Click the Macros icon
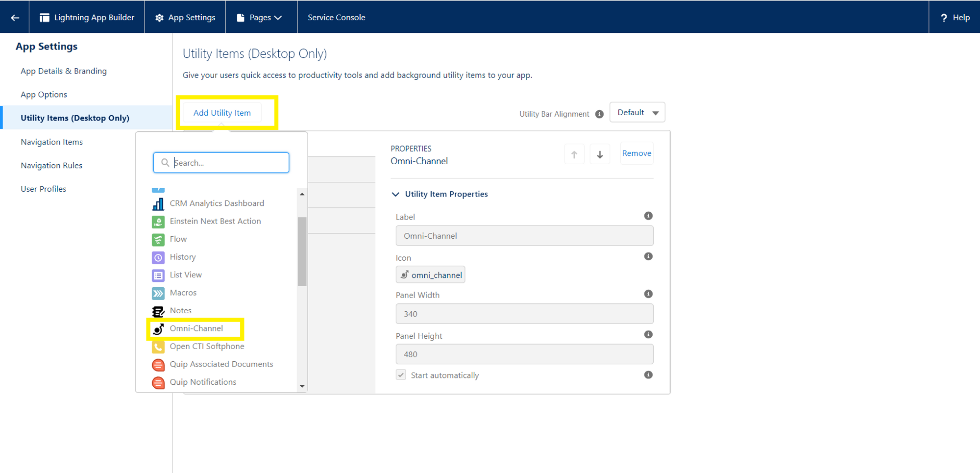This screenshot has height=473, width=980. (158, 293)
